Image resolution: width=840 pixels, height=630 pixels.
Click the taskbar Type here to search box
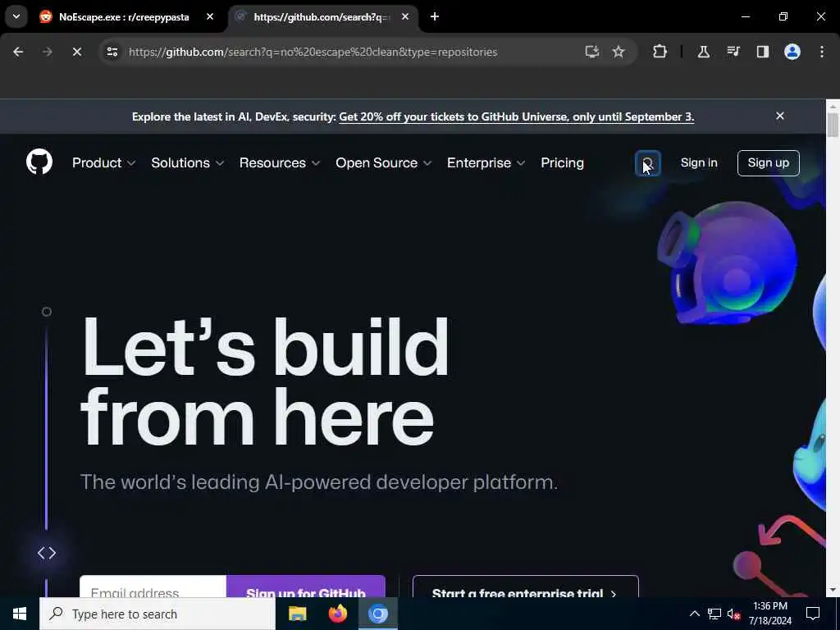click(157, 614)
